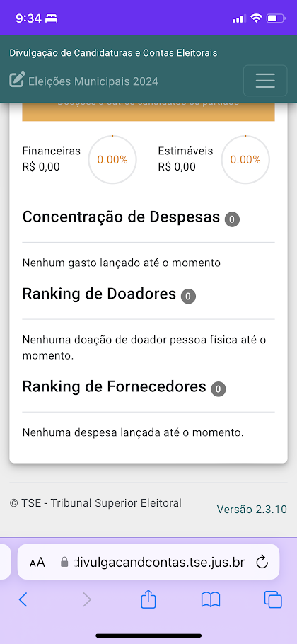This screenshot has width=297, height=644.
Task: Tap Ranking de Fornecedores count badge
Action: [219, 389]
